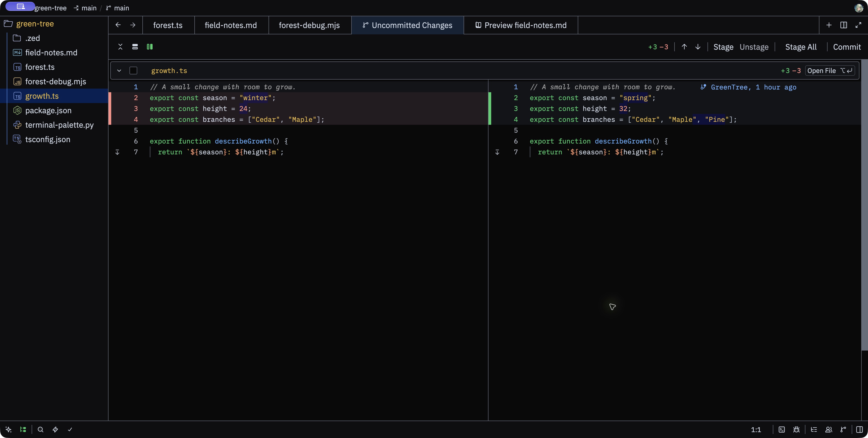This screenshot has width=868, height=438.
Task: Switch to the Preview field-notes.md tab
Action: [x=521, y=25]
